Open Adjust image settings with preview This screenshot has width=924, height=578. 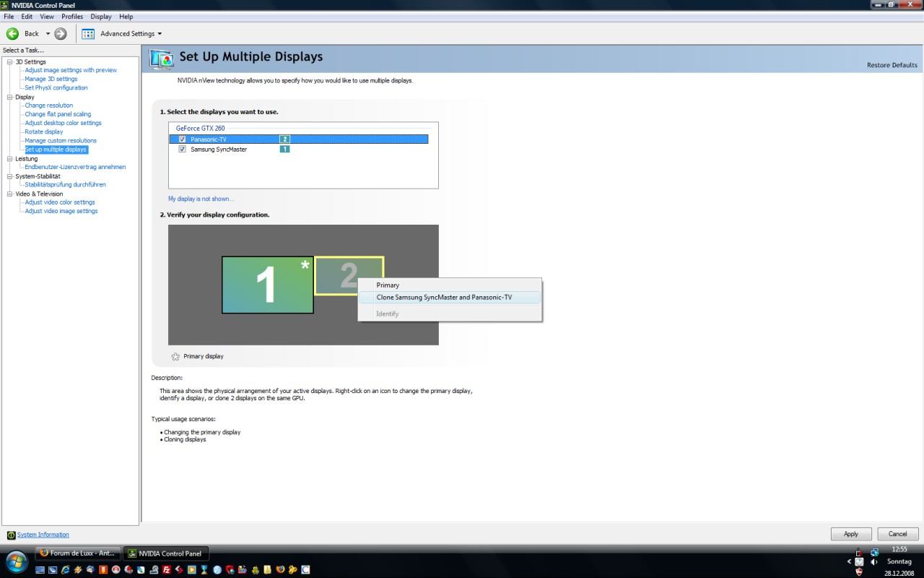pos(71,70)
